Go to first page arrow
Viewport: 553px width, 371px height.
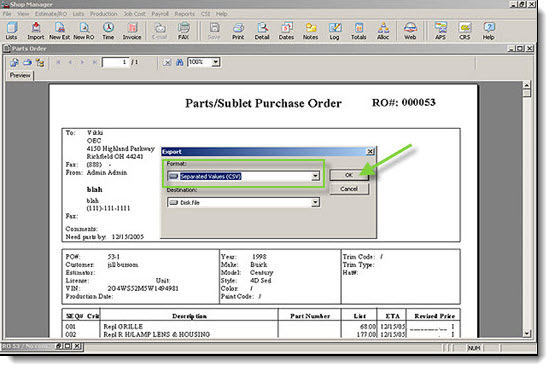[x=59, y=62]
